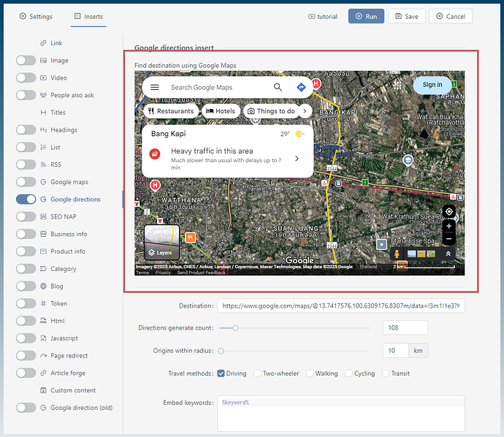Screen dimensions: 504x437
Task: Enable the People also ask switch
Action: [x=26, y=95]
